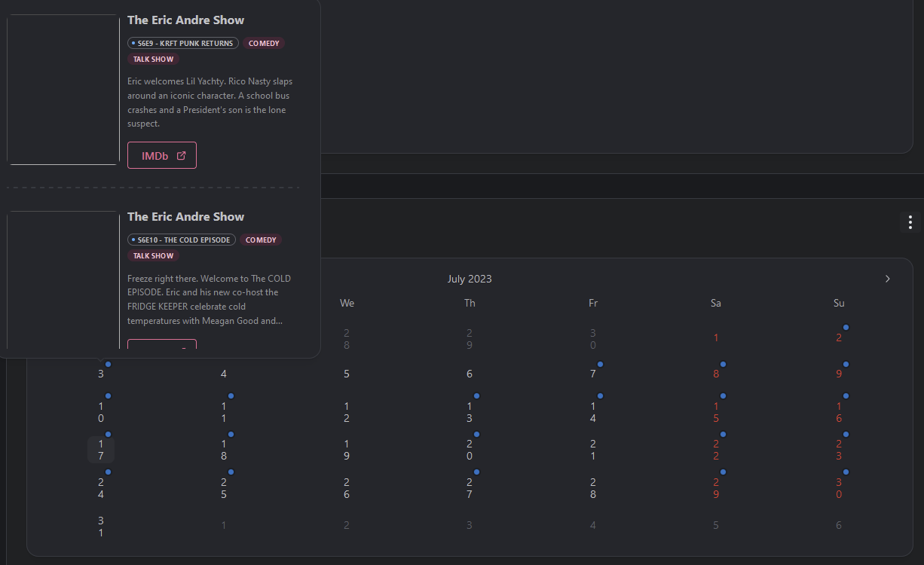
Task: Click TALK SHOW tag under S6E10 episode
Action: tap(153, 255)
